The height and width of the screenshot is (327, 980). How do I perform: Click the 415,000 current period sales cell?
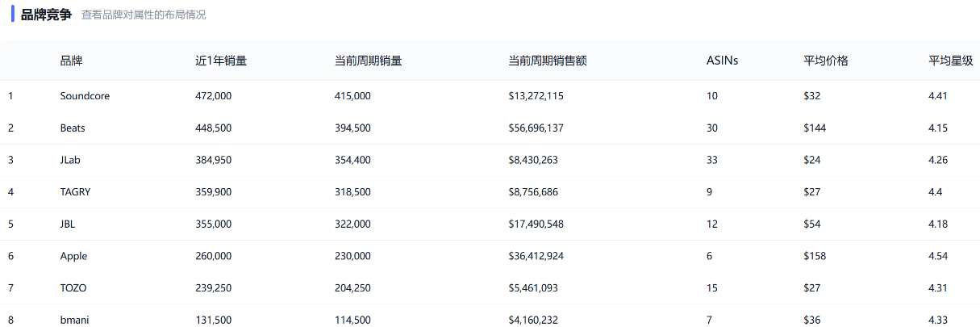coord(352,96)
